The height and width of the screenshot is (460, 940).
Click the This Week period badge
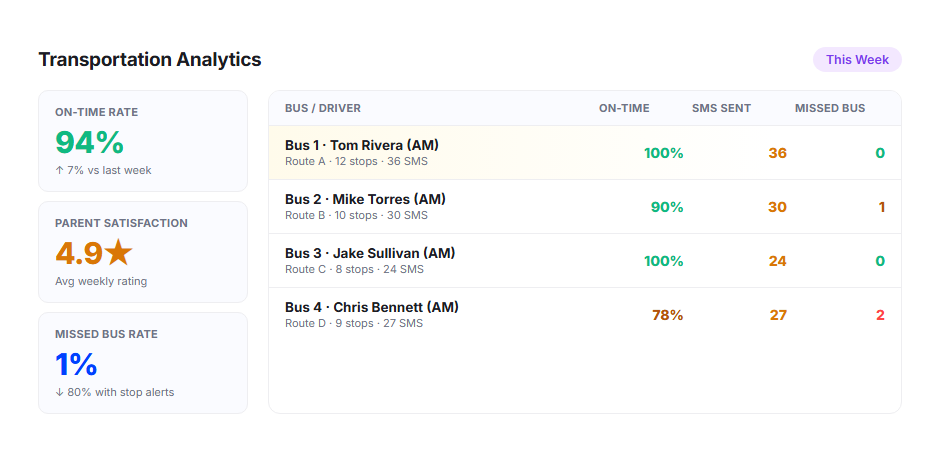857,60
